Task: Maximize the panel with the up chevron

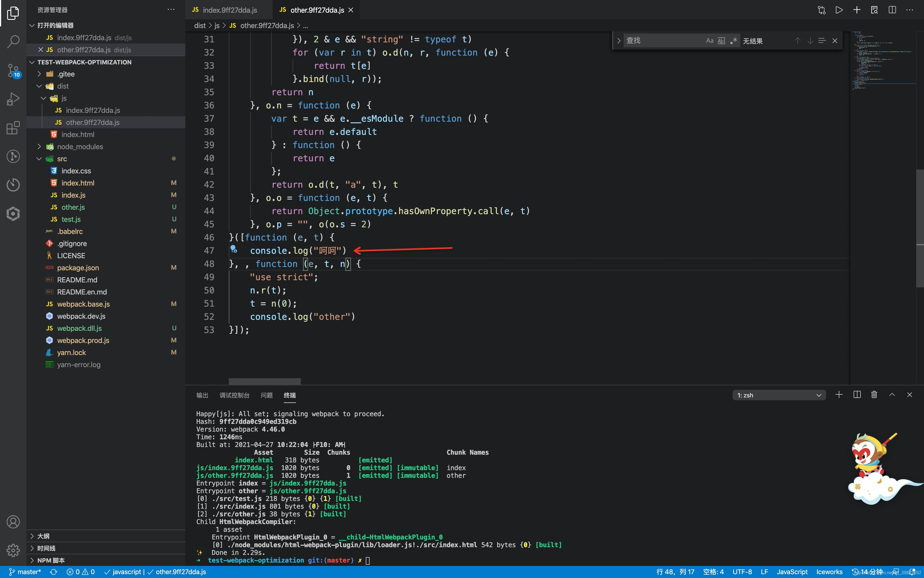Action: [892, 394]
